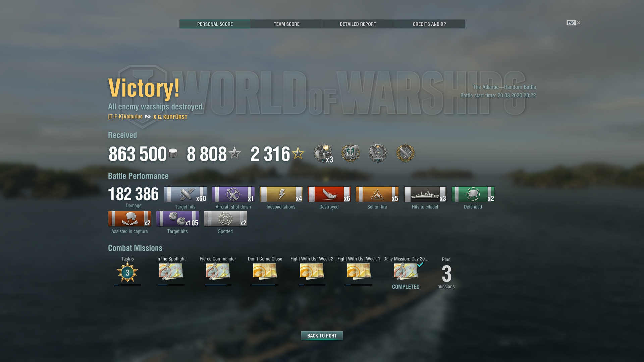644x362 pixels.
Task: Open the Task 5 star mission icon
Action: pyautogui.click(x=127, y=273)
